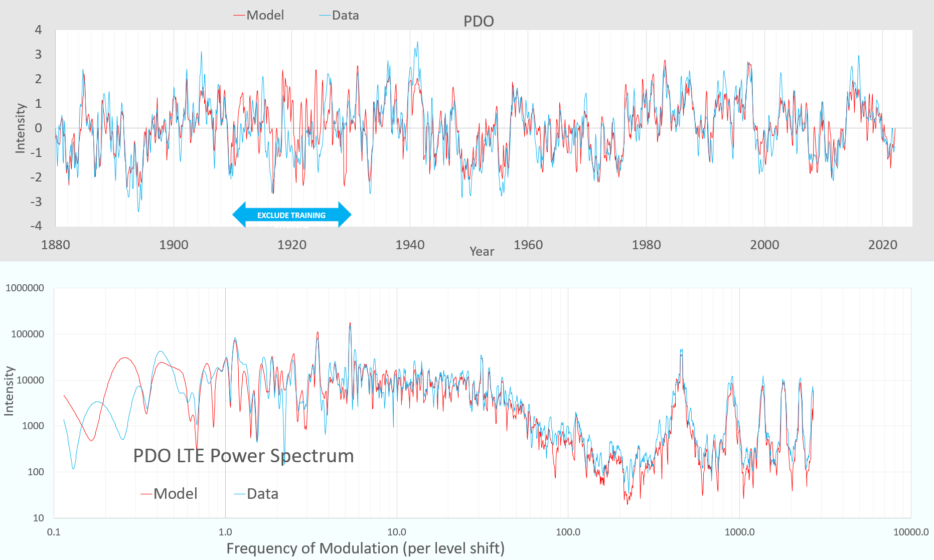
Task: Click the 10000.0 frequency tick label
Action: [x=911, y=532]
